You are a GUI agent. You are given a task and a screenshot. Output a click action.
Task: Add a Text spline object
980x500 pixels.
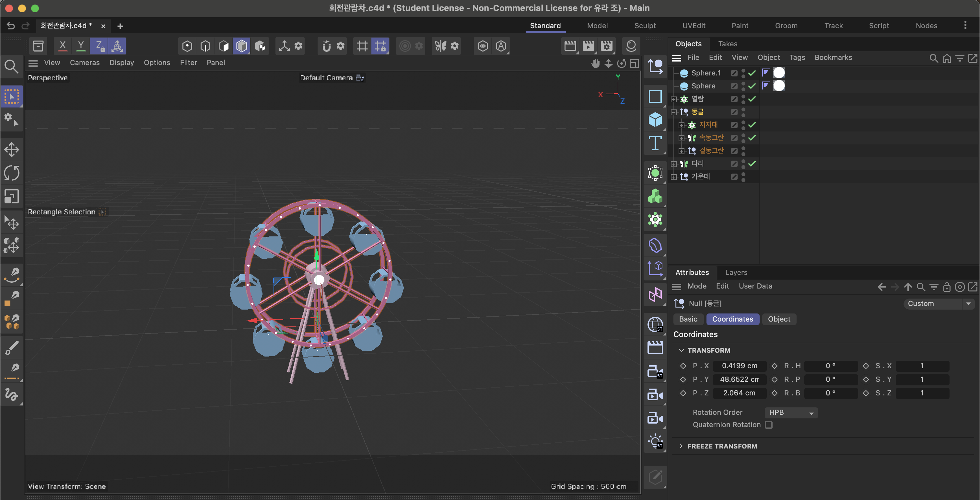pyautogui.click(x=655, y=144)
